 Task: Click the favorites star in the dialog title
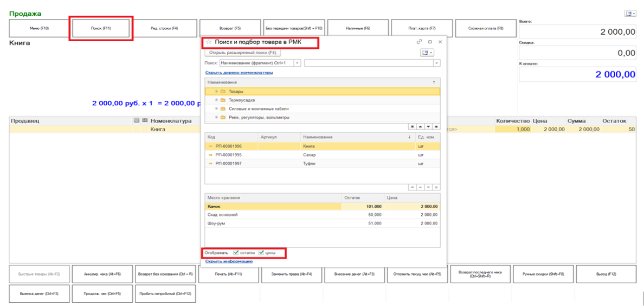tap(209, 42)
